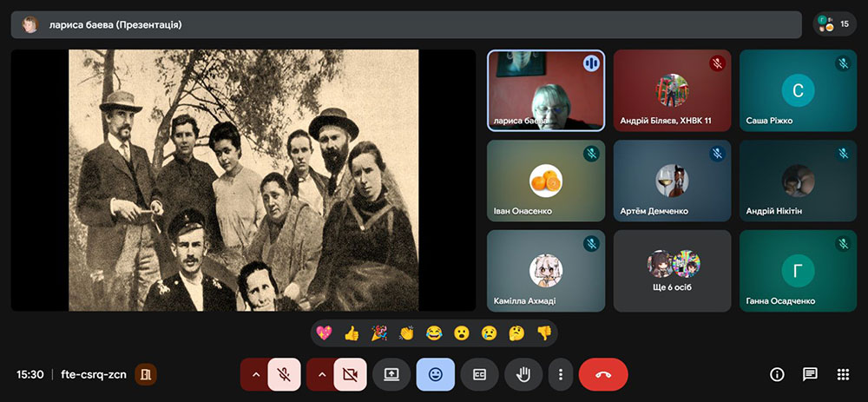The width and height of the screenshot is (868, 402).
Task: Hide the emoji reactions bar
Action: point(435,374)
